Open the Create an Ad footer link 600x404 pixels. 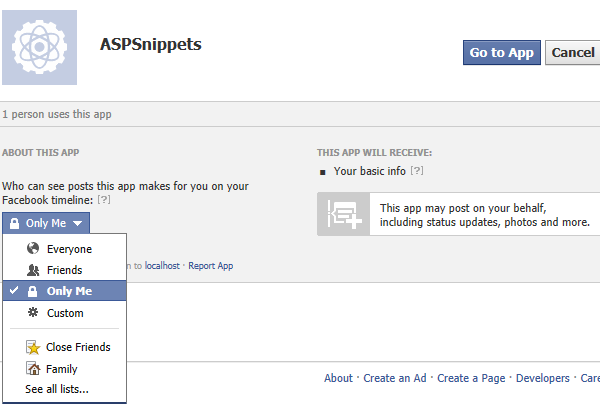(395, 378)
